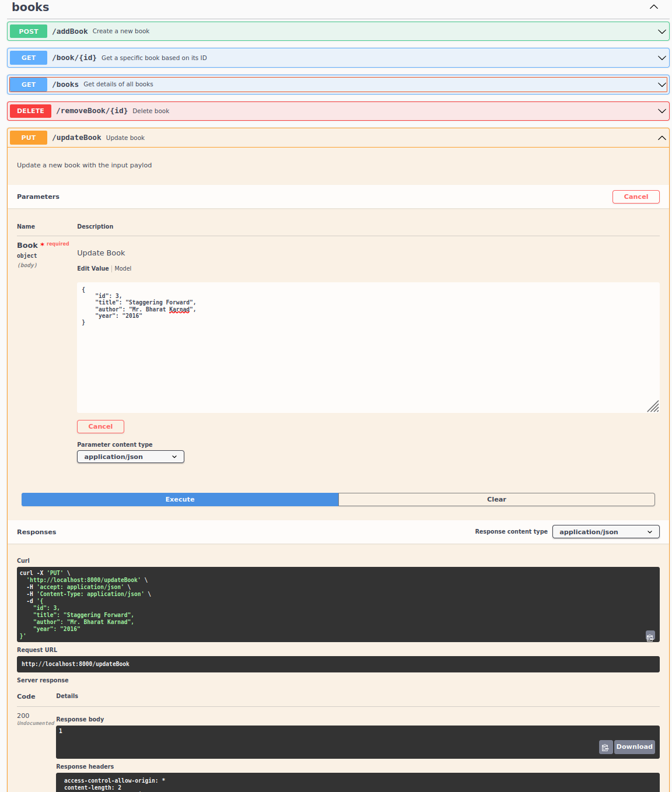The height and width of the screenshot is (792, 672).
Task: Download the response body
Action: tap(634, 747)
